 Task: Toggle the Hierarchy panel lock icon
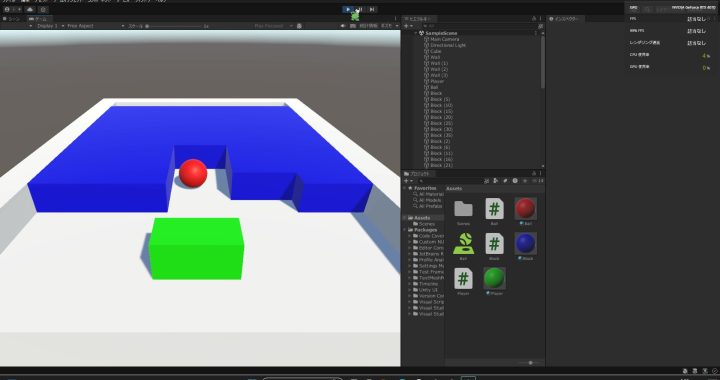click(534, 19)
